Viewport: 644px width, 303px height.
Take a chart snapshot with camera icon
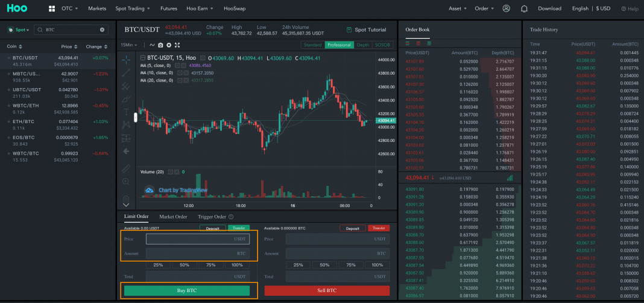pyautogui.click(x=160, y=45)
